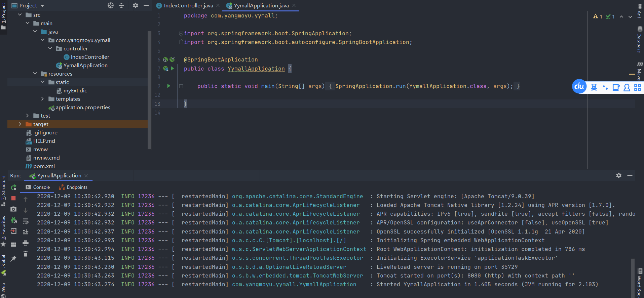Screen dimensions: 644x298
Task: Jump to the next highlighted problem
Action: pos(630,16)
